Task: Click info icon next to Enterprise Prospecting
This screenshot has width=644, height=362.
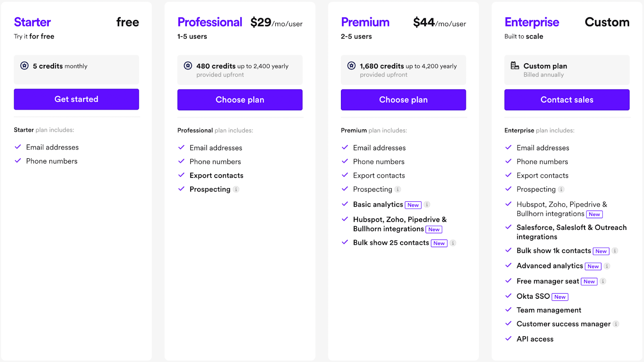Action: (561, 189)
